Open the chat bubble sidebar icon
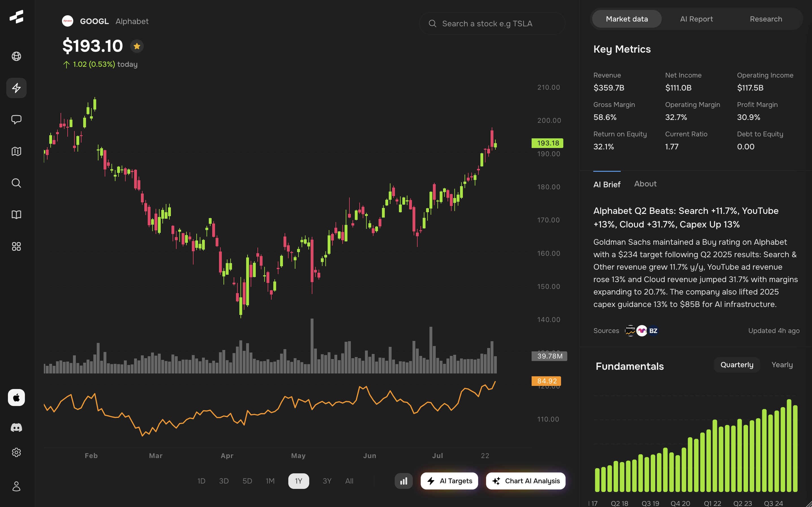 click(x=16, y=120)
